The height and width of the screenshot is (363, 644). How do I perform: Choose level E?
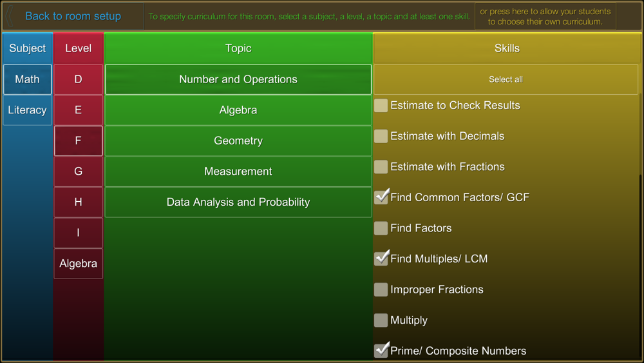(78, 110)
